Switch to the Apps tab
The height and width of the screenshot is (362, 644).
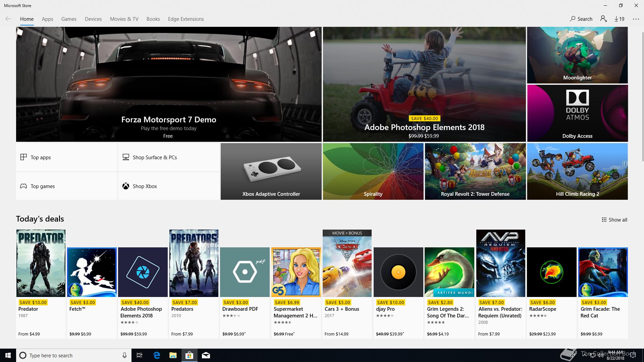pyautogui.click(x=48, y=19)
